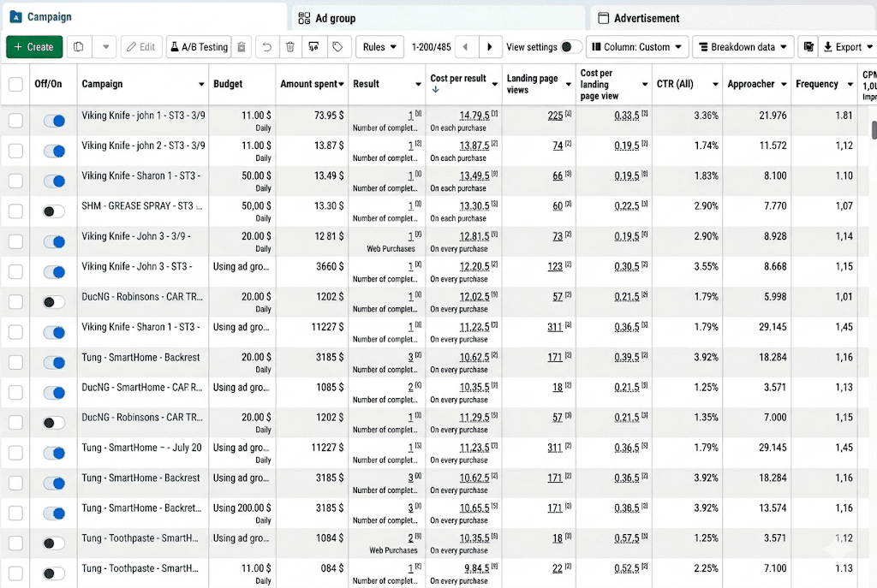Click the 3.36% CTR value

click(x=706, y=116)
